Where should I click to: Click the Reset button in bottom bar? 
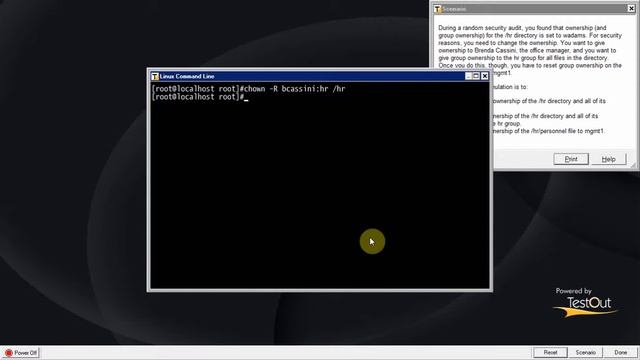550,352
